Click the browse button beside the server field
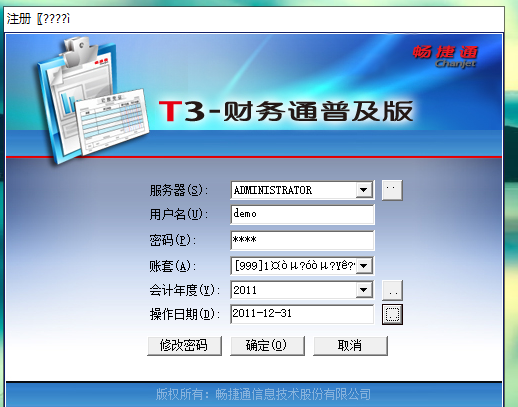 [x=392, y=190]
